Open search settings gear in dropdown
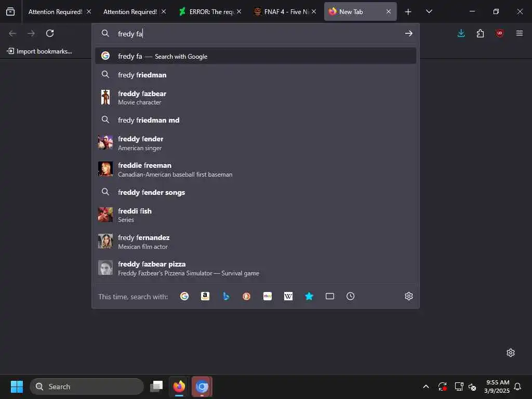Screen dimensions: 532x399 408,296
